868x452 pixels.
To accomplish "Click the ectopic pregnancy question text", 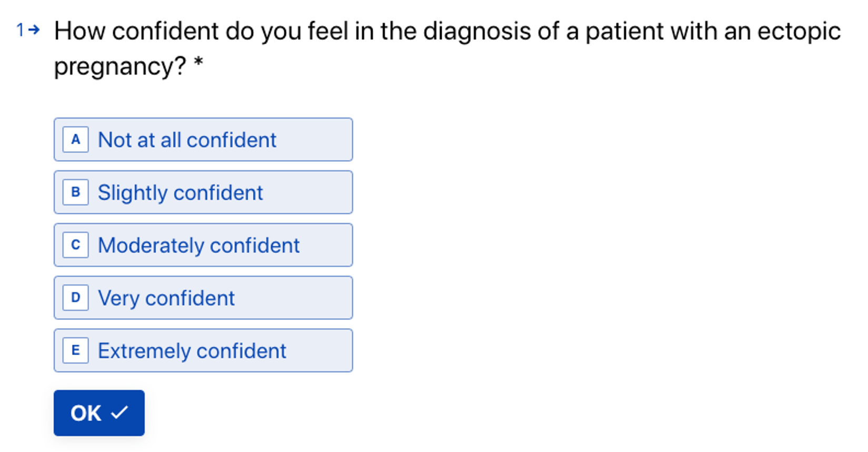I will (447, 32).
